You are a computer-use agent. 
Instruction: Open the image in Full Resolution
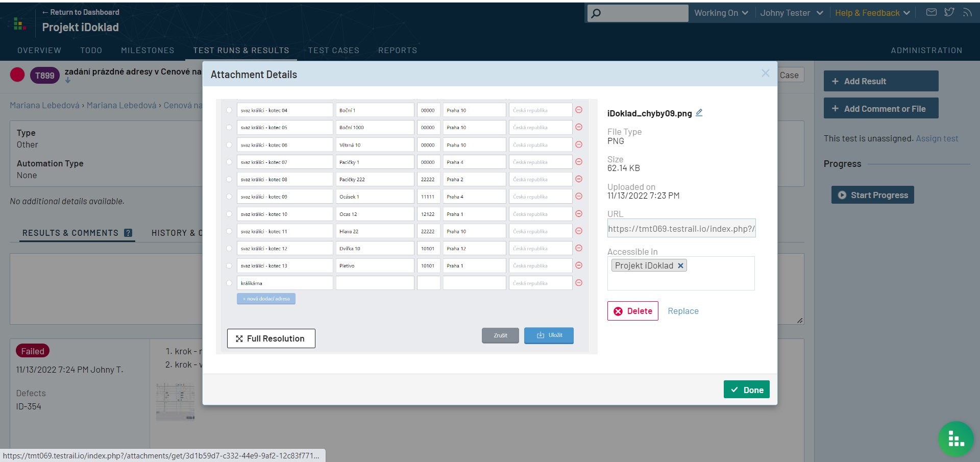[x=271, y=338]
